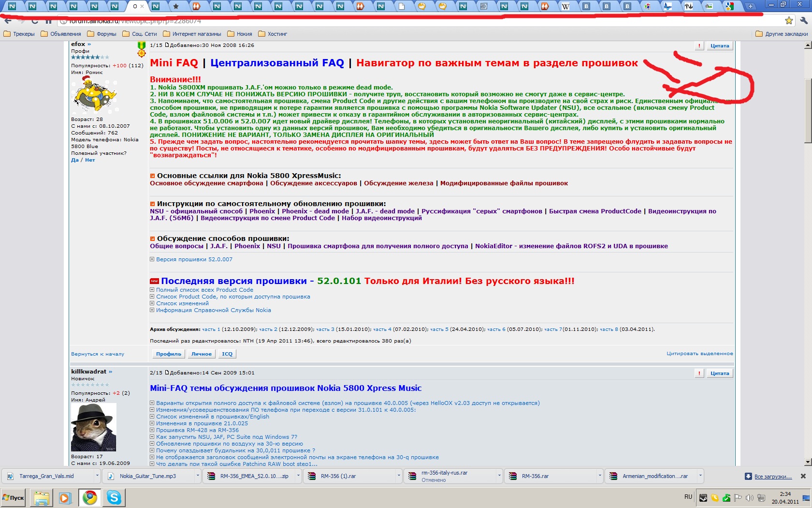This screenshot has height=508, width=812.
Task: Expand Прошивка RM-428 на RM-356 item
Action: tap(194, 430)
